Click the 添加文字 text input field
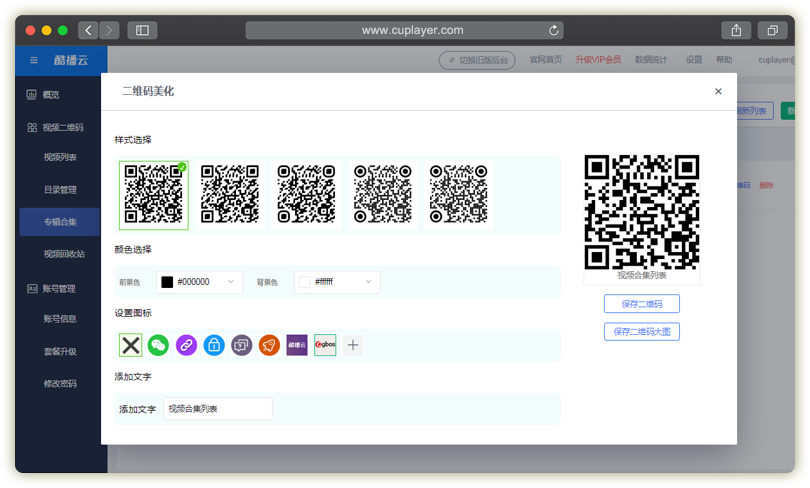Image resolution: width=810 pixels, height=488 pixels. pyautogui.click(x=218, y=409)
